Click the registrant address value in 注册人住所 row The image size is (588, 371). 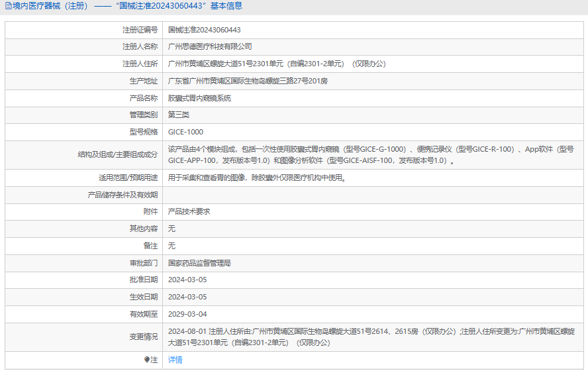click(x=277, y=64)
